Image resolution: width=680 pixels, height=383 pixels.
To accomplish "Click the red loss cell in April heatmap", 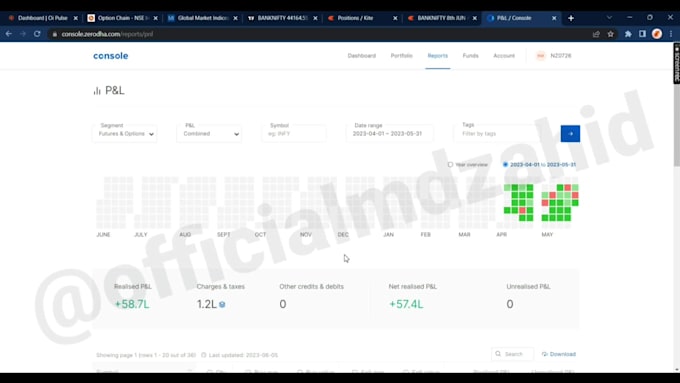I will (x=522, y=210).
